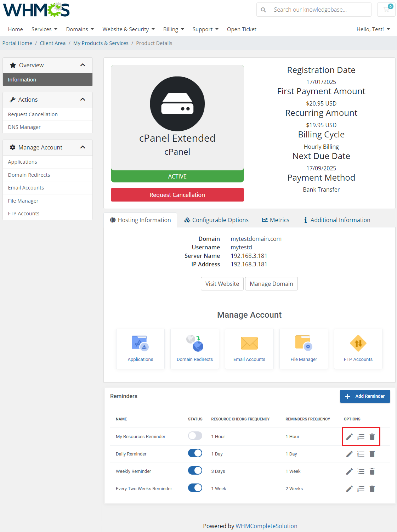
Task: Open the Domains dropdown menu
Action: point(80,29)
